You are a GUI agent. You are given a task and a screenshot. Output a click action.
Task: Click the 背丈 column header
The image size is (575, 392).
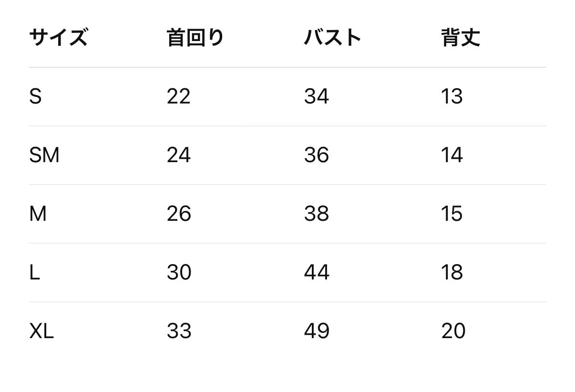point(460,37)
